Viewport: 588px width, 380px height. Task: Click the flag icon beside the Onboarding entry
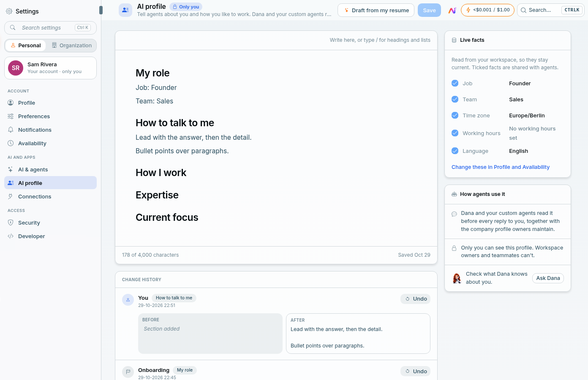128,372
